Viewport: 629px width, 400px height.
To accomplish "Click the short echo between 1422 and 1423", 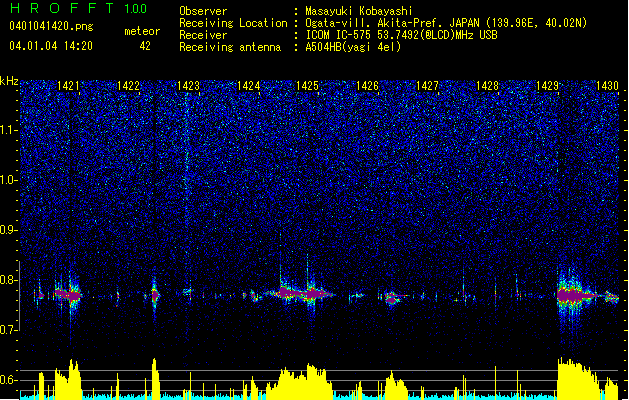I will (x=155, y=295).
